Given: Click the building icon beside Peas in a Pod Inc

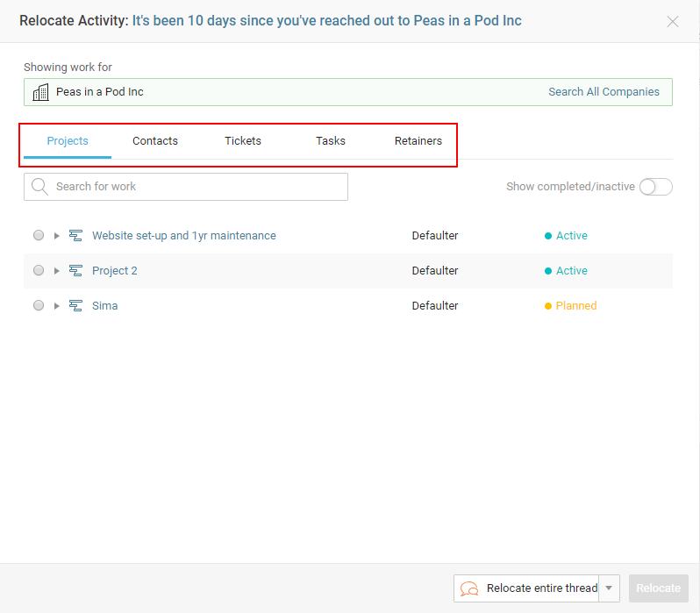Looking at the screenshot, I should tap(40, 92).
